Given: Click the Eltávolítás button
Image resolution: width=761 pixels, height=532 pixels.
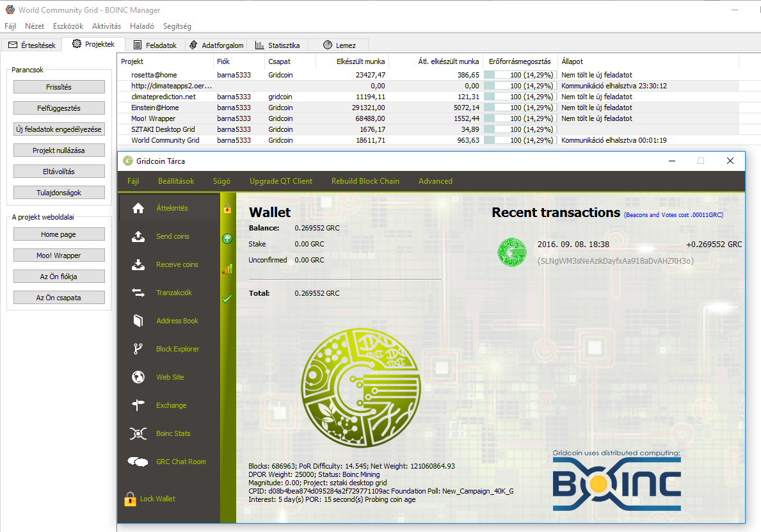Looking at the screenshot, I should click(x=60, y=172).
